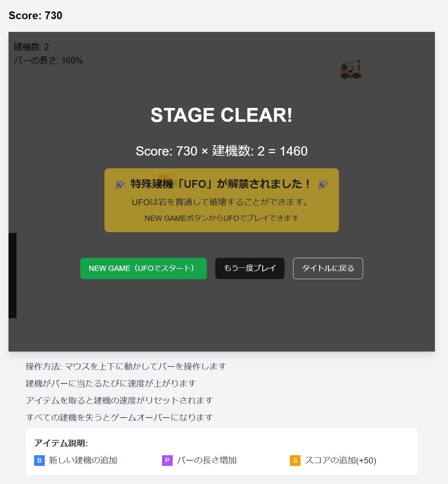Click the もう一度プレイ button
Image resolution: width=448 pixels, height=484 pixels.
250,268
